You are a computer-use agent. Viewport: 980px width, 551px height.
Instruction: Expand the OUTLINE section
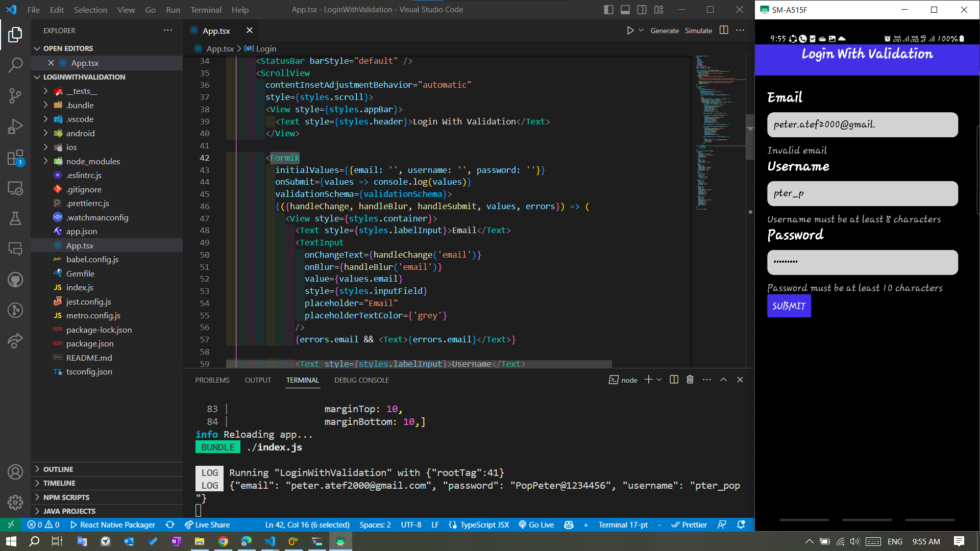58,469
